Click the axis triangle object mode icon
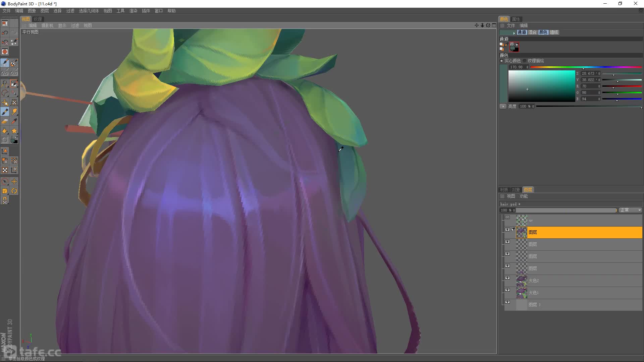Image resolution: width=644 pixels, height=362 pixels. click(x=5, y=152)
